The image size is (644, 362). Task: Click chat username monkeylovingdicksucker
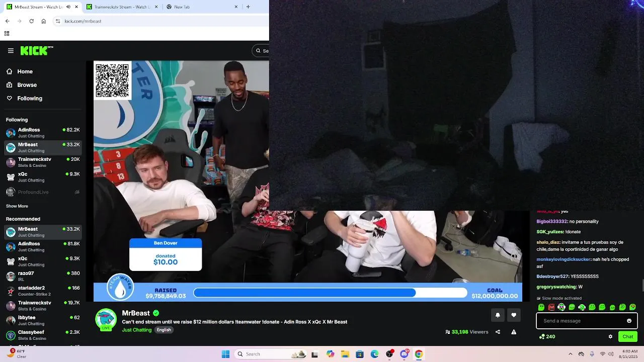[x=563, y=259]
